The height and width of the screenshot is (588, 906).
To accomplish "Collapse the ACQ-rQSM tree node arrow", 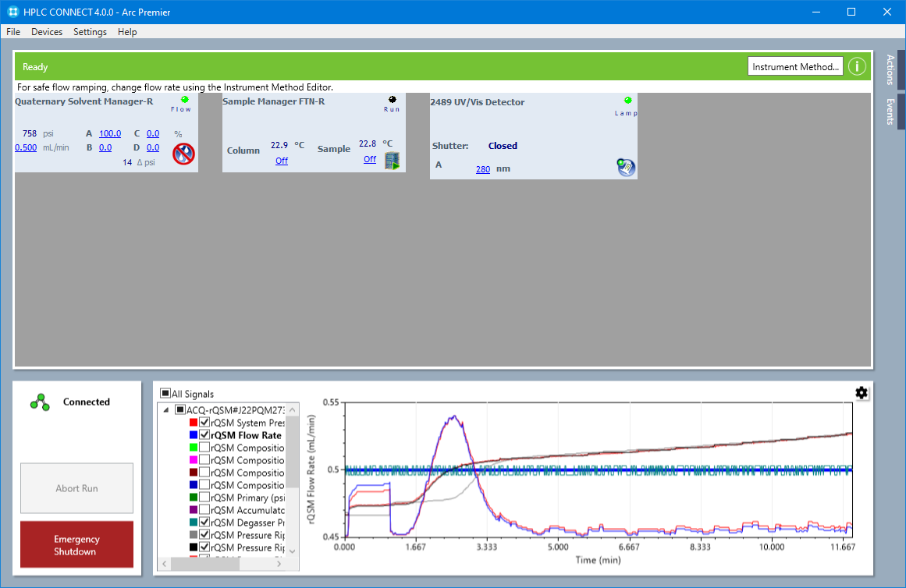I will point(166,410).
